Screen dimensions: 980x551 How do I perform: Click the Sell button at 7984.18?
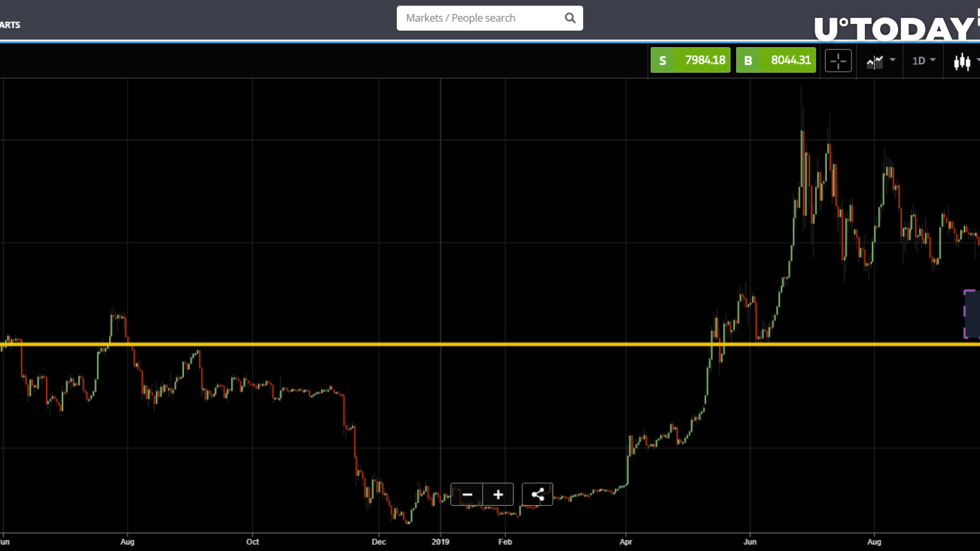690,60
